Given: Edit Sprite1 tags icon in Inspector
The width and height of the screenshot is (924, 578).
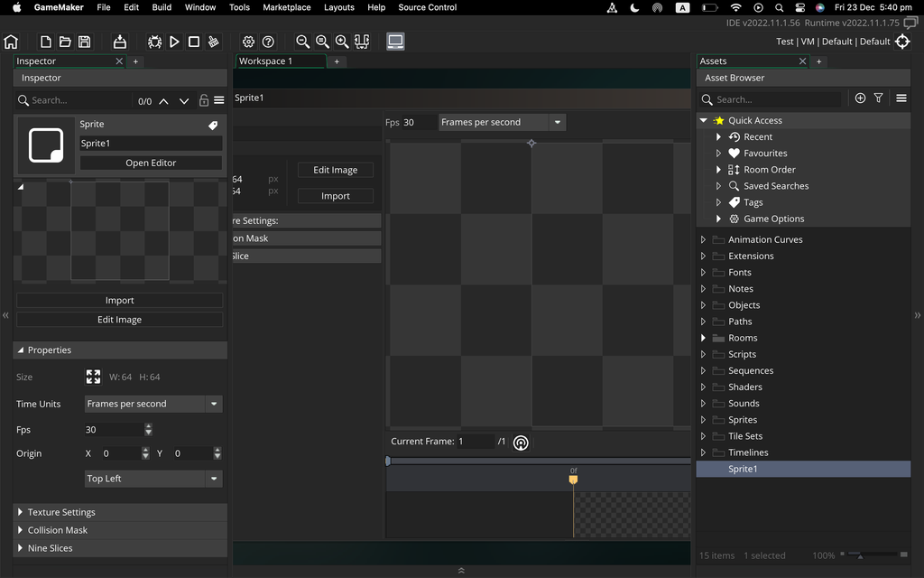Looking at the screenshot, I should coord(213,125).
